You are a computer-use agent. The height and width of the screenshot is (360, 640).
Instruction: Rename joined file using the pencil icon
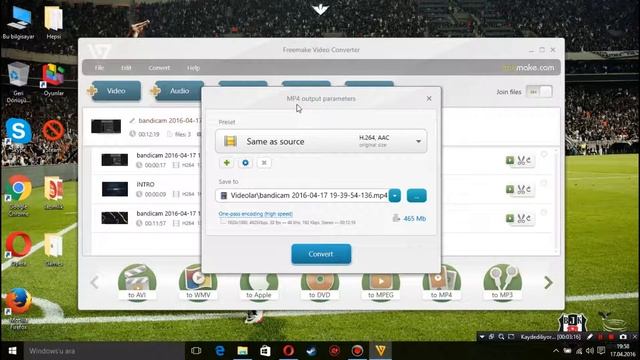click(132, 120)
